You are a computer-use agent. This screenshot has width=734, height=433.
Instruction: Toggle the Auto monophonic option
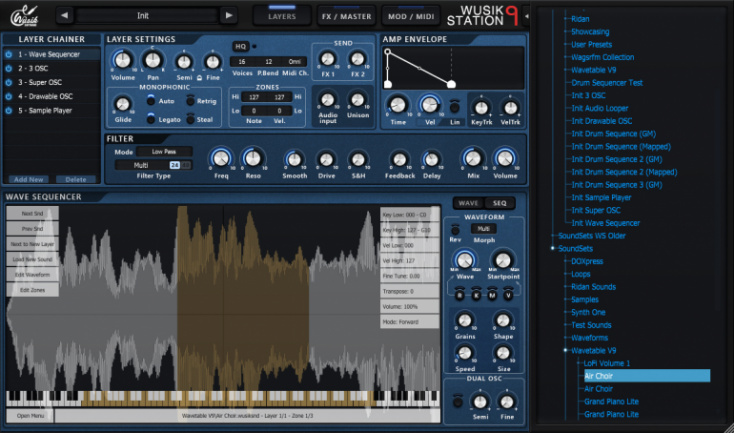(151, 101)
